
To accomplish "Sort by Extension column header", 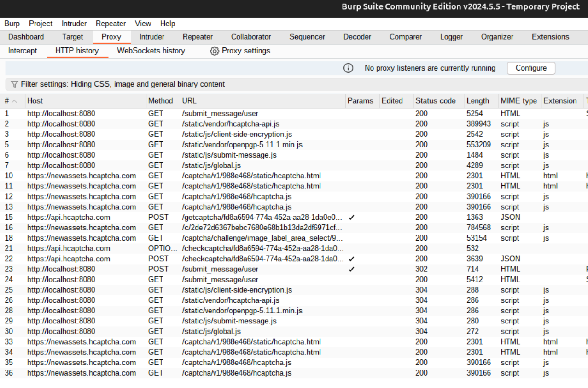I will coord(562,101).
